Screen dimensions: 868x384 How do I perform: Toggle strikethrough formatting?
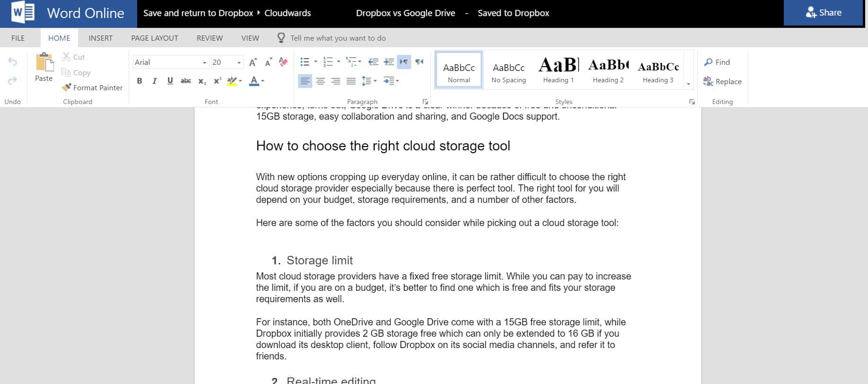(x=186, y=81)
